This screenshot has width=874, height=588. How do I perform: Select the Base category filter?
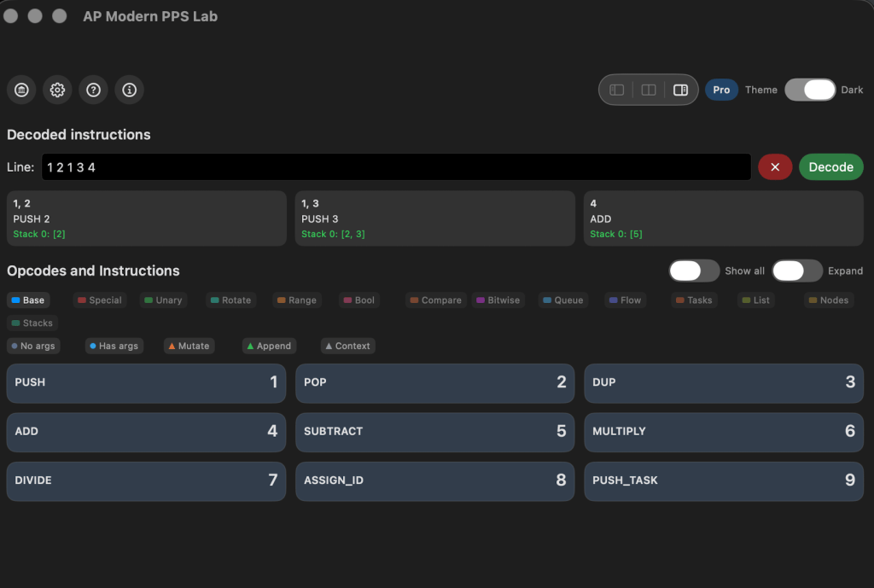[28, 300]
